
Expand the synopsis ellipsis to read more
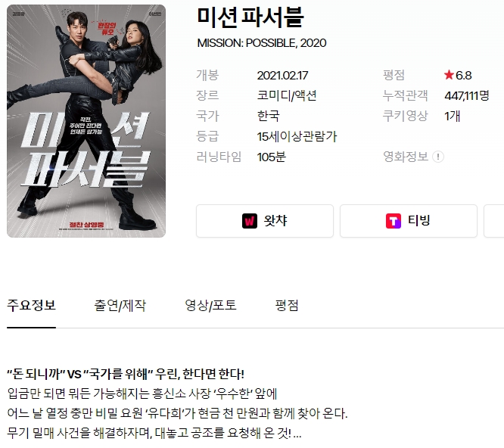[297, 435]
